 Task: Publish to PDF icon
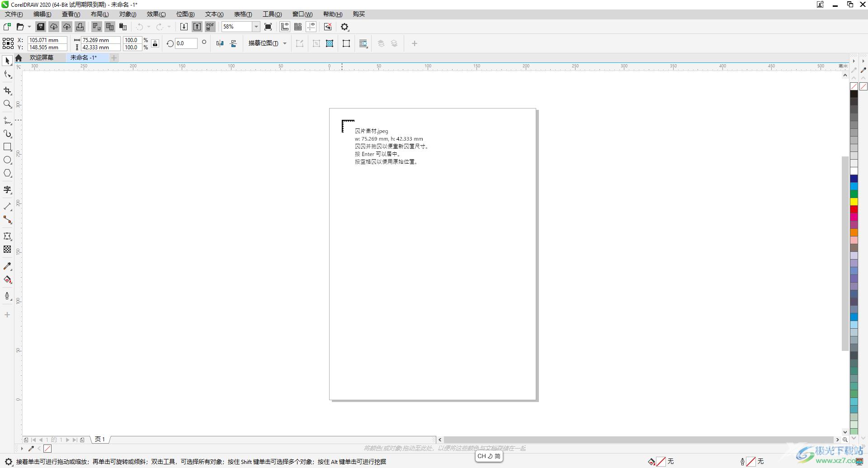210,27
